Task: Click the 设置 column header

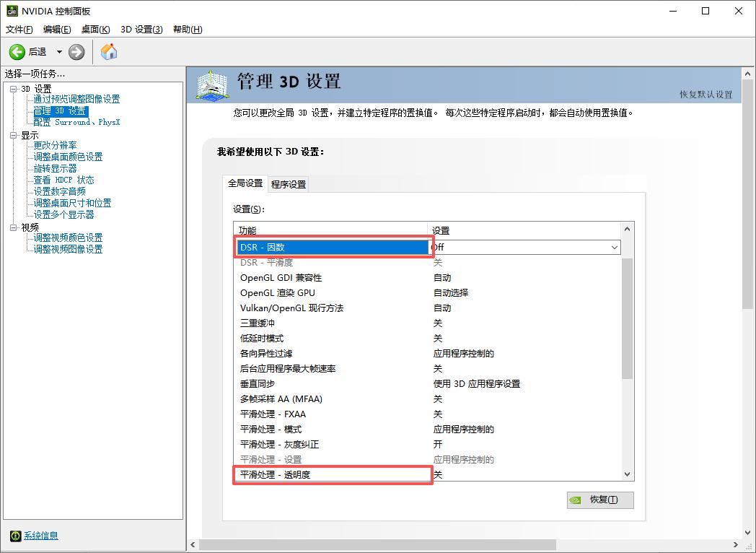Action: 524,230
